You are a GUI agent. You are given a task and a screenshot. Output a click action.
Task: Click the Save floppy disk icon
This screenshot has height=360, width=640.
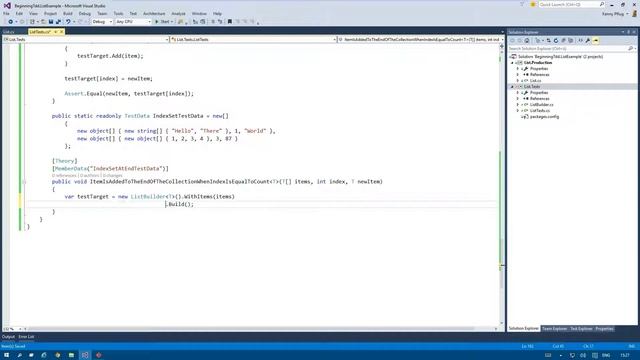point(51,22)
